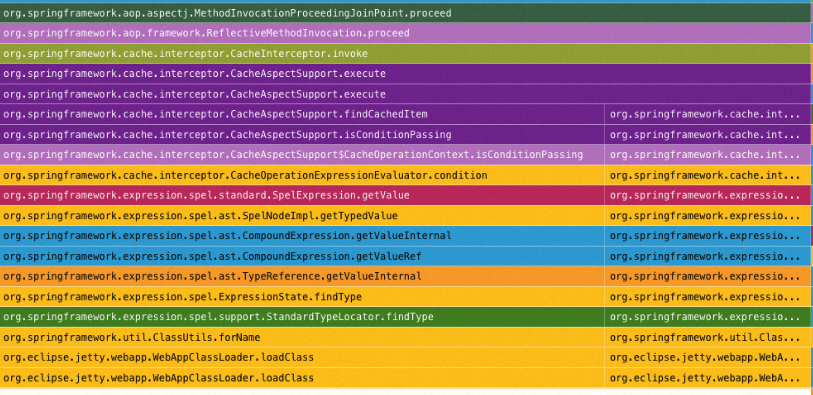This screenshot has height=395, width=813.
Task: Click truncated frame beside CompoundExpression.getValueInternal row
Action: tap(708, 236)
